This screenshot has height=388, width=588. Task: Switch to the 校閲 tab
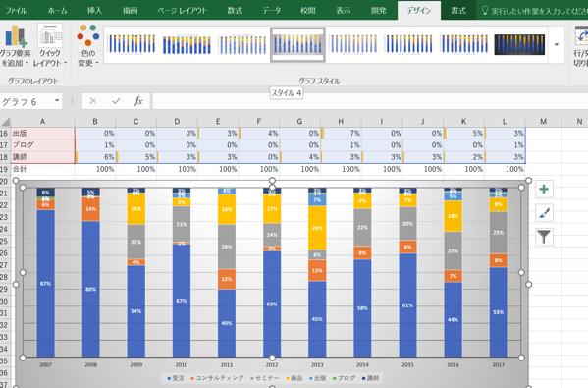(308, 10)
